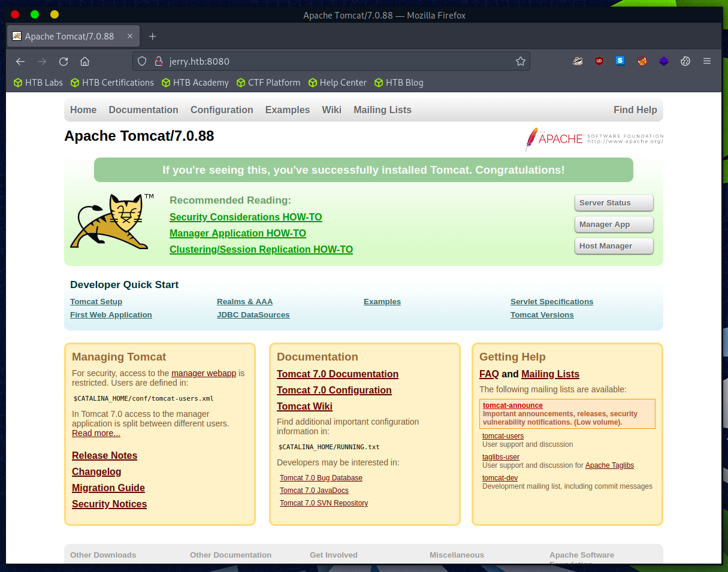Screen dimensions: 728x572
Task: Click the jerry.htb:8080 address bar
Action: click(331, 61)
